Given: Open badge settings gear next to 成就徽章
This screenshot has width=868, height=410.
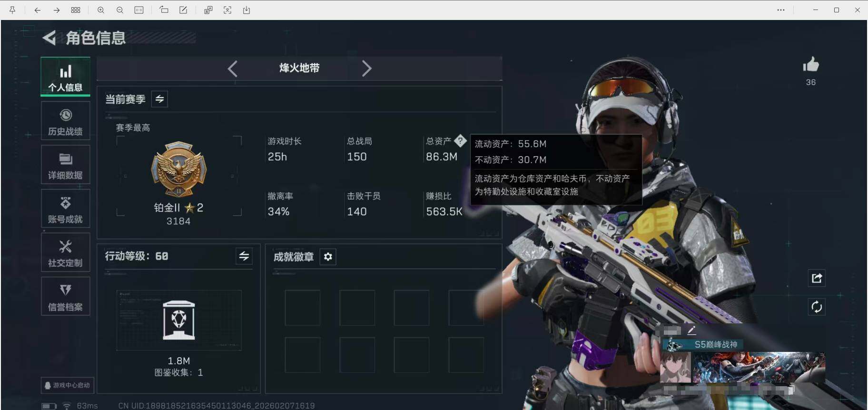Looking at the screenshot, I should (x=328, y=257).
